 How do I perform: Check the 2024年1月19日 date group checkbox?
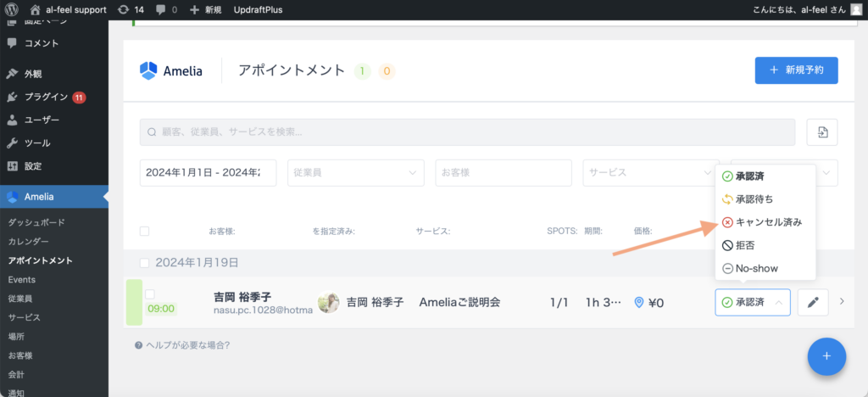click(x=144, y=262)
